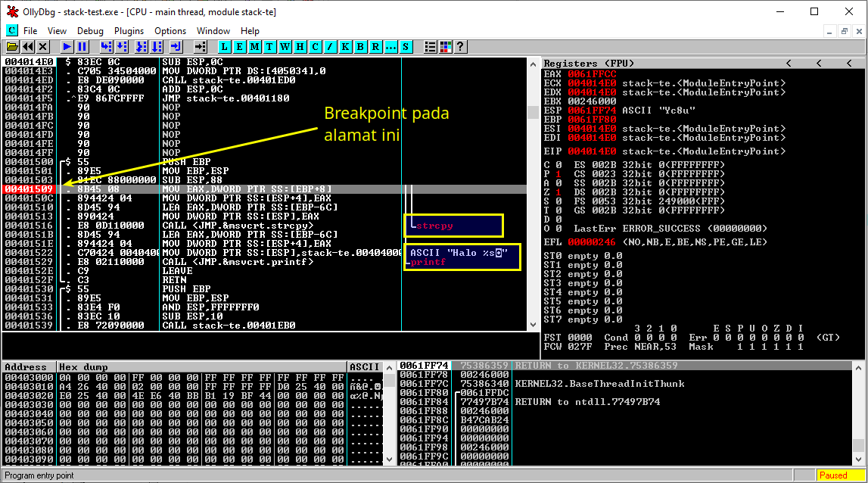Screen dimensions: 868x483
Task: Show Executable modules with E button
Action: (239, 47)
